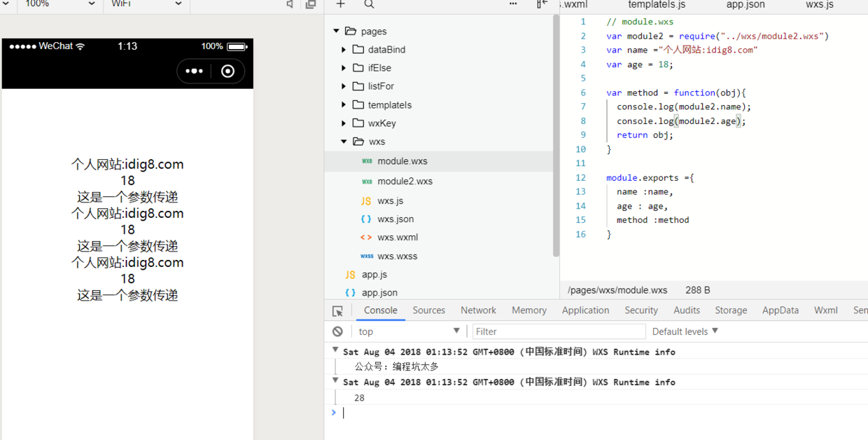This screenshot has height=440, width=868.
Task: Click console output "公众号：编程坑太多"
Action: click(396, 366)
